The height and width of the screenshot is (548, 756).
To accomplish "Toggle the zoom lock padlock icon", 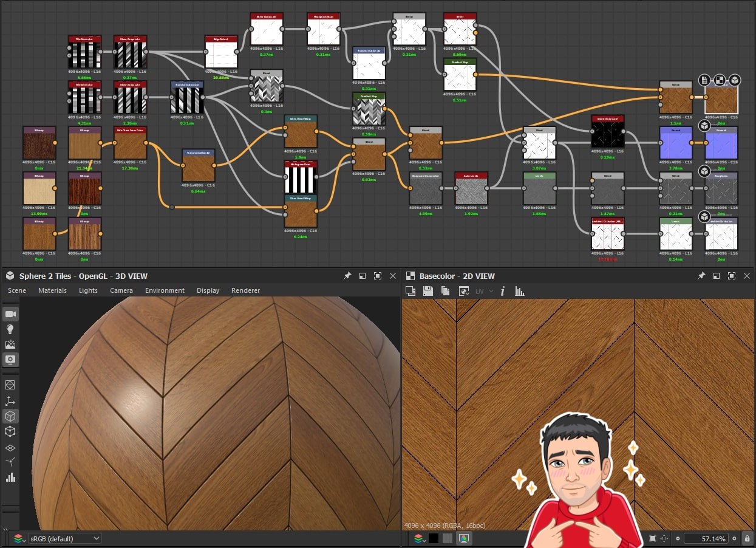I will (x=747, y=538).
